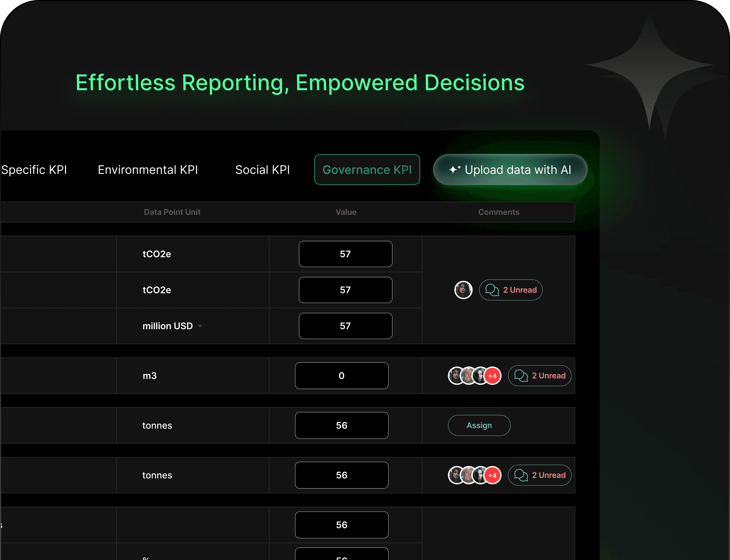Image resolution: width=730 pixels, height=560 pixels.
Task: Select the Governance KPI tab
Action: point(367,170)
